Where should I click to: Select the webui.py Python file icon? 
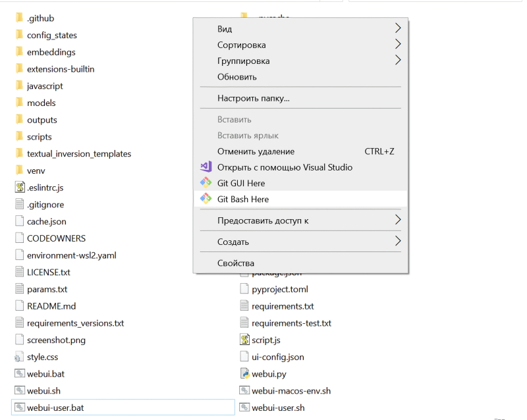[244, 374]
